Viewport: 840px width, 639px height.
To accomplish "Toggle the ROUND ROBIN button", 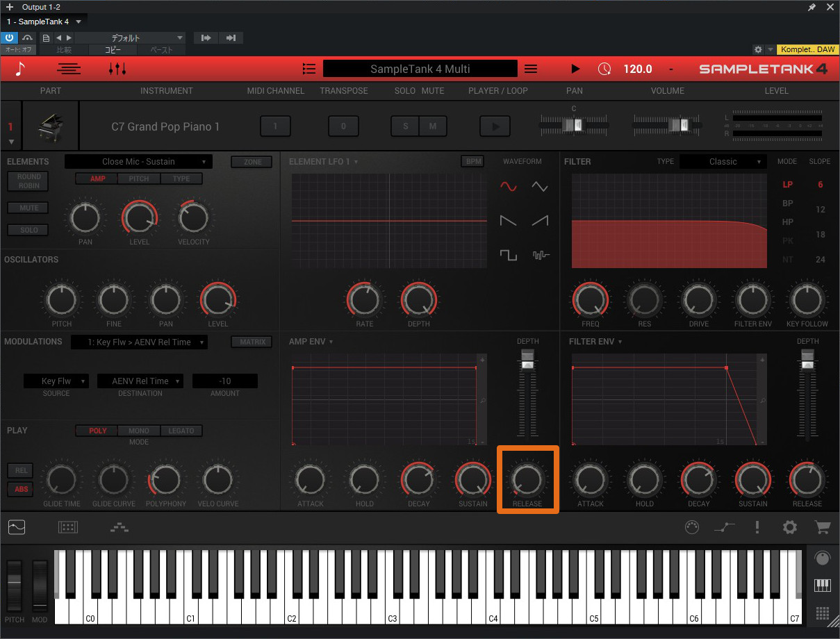I will tap(29, 181).
